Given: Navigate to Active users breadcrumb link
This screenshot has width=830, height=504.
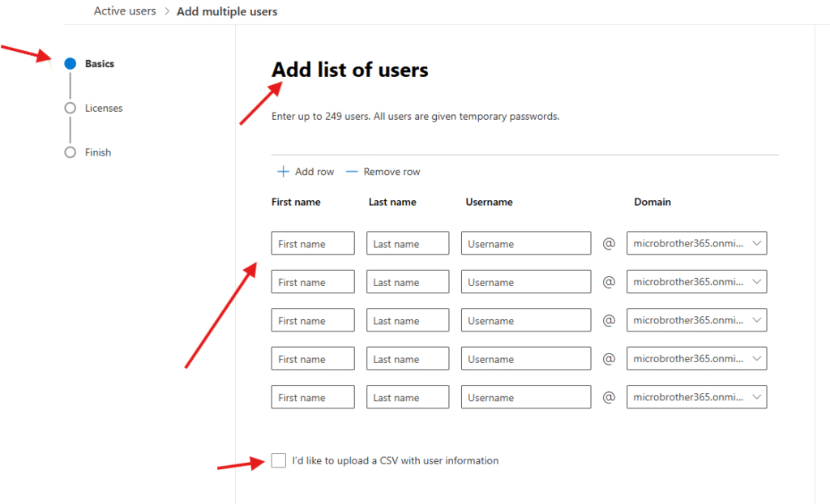Looking at the screenshot, I should [125, 11].
